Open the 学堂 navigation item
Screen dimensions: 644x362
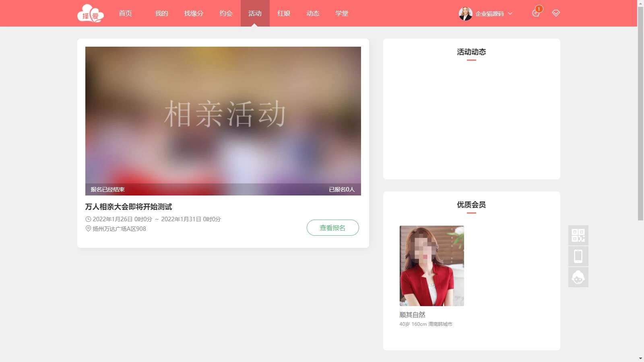pos(342,13)
